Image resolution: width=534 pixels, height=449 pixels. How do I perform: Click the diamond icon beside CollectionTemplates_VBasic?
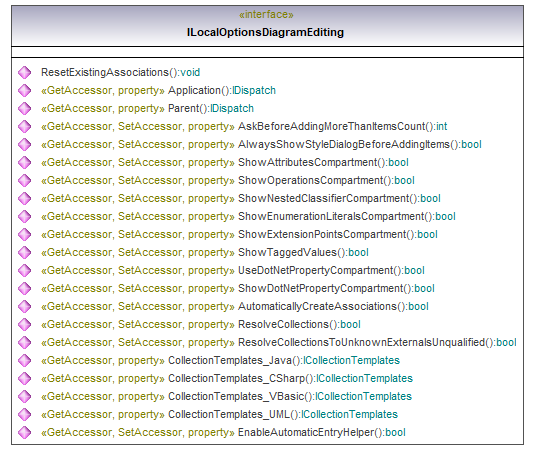tap(25, 396)
